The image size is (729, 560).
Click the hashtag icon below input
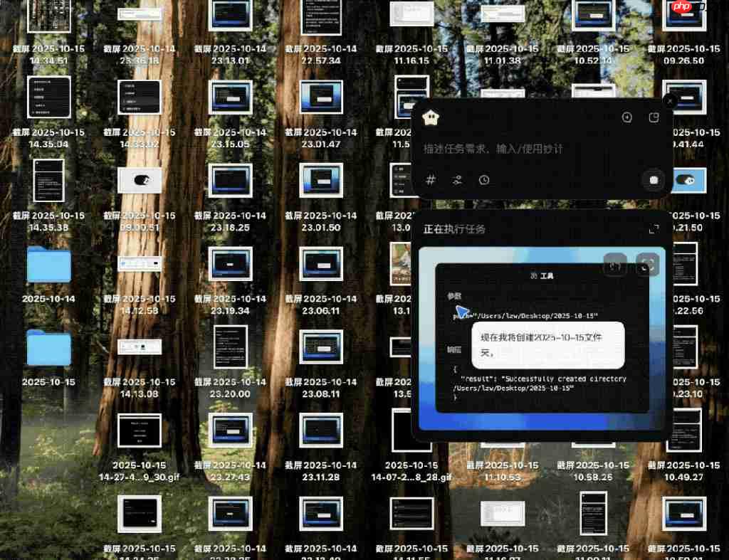(431, 180)
